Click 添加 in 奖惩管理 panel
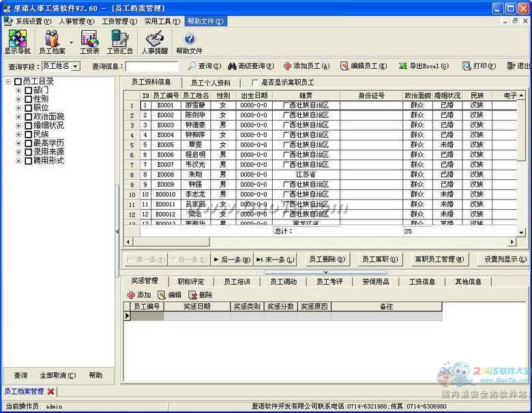 (x=138, y=294)
